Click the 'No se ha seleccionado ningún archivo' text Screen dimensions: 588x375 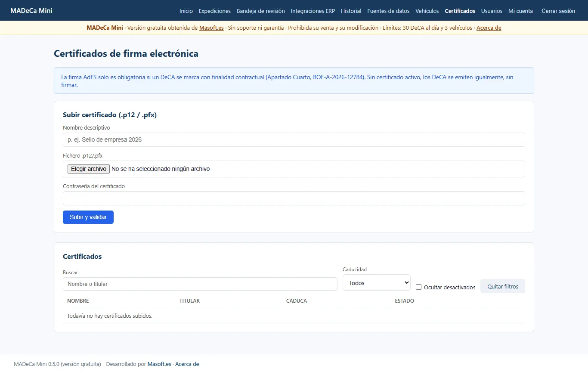(161, 169)
